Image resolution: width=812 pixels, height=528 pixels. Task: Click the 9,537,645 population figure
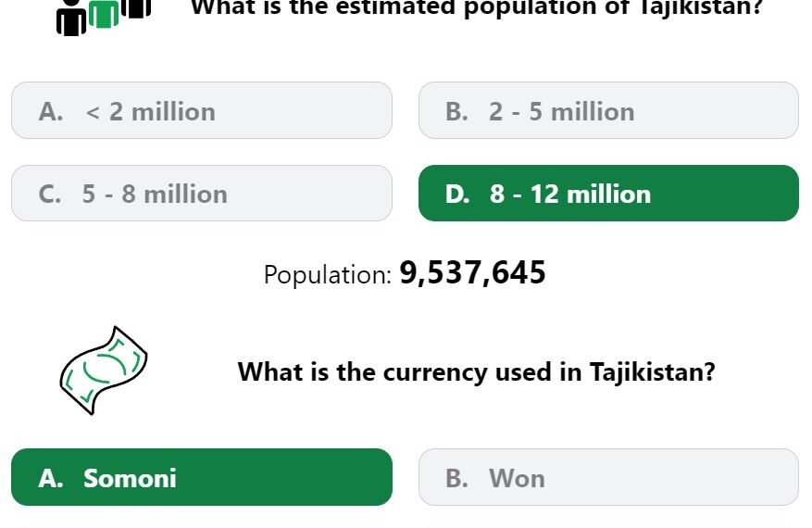472,272
